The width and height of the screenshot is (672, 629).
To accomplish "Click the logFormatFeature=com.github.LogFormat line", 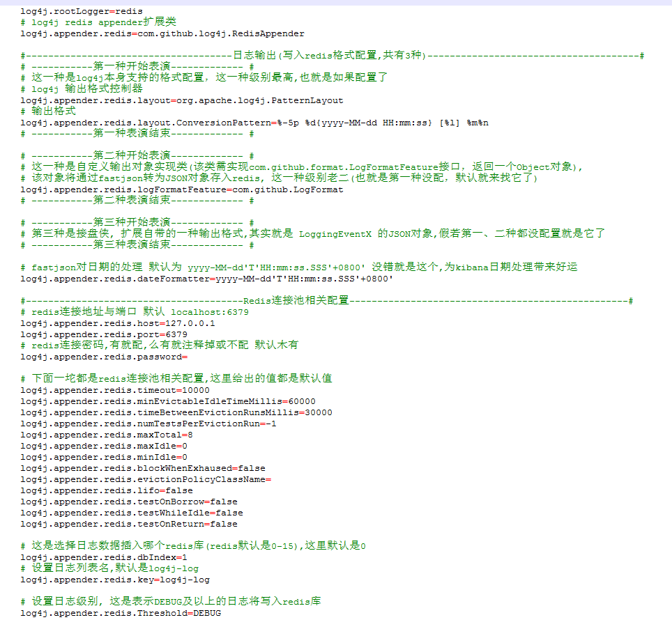I will [182, 189].
